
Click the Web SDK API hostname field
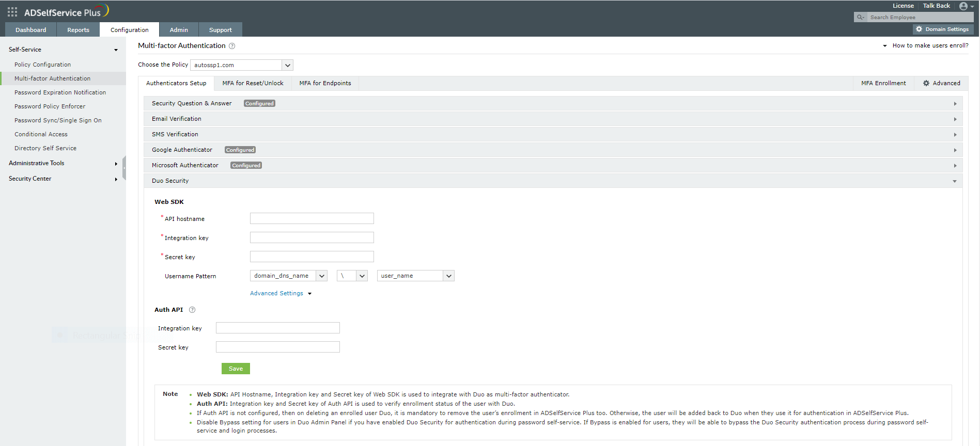point(312,218)
